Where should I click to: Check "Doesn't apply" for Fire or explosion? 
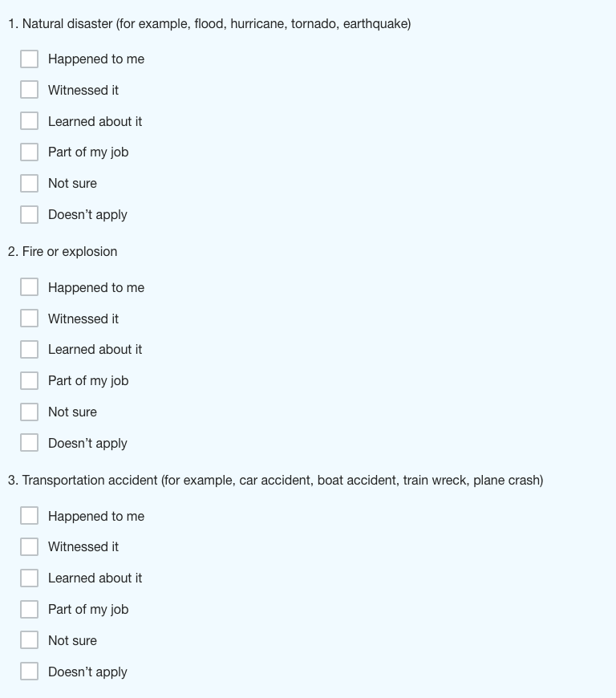pos(30,442)
